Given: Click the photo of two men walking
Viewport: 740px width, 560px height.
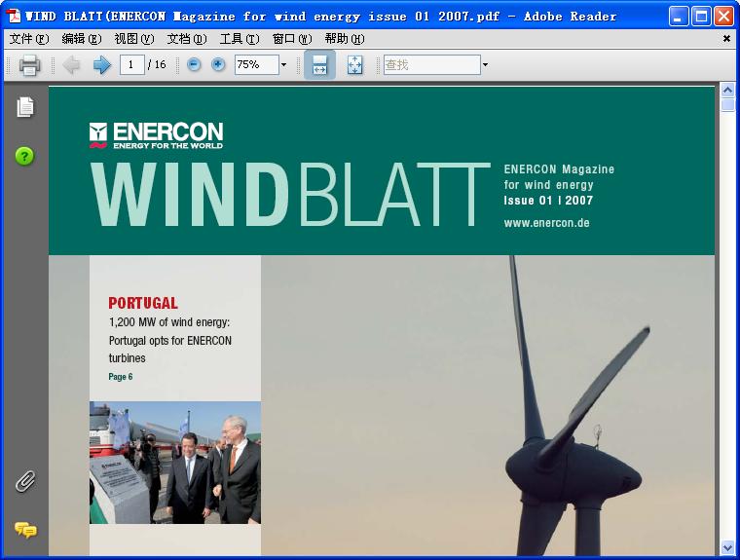Looking at the screenshot, I should tap(175, 463).
